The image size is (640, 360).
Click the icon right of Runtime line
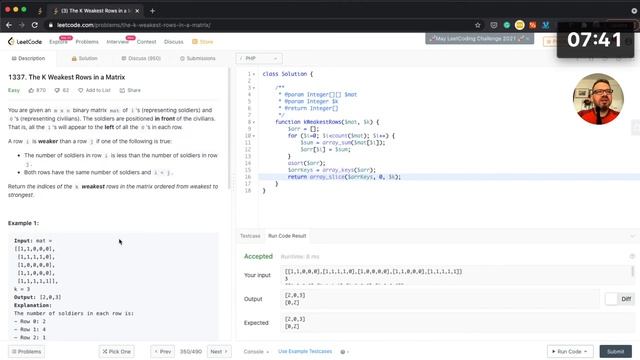pos(632,256)
